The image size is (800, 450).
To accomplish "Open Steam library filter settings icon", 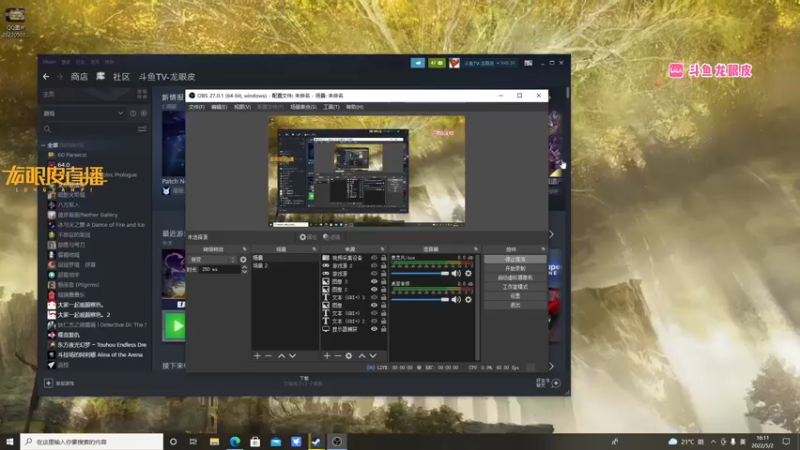I will click(x=142, y=129).
